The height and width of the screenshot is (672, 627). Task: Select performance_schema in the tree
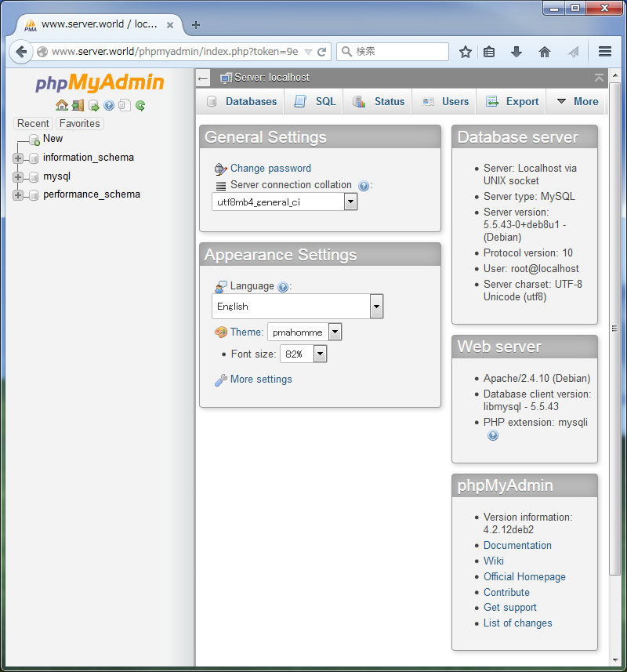[x=92, y=194]
